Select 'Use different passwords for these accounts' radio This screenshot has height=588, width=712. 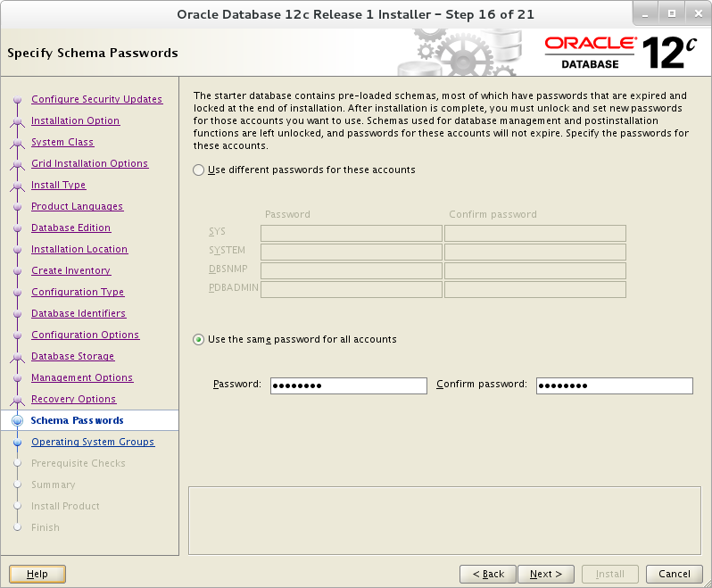coord(198,170)
